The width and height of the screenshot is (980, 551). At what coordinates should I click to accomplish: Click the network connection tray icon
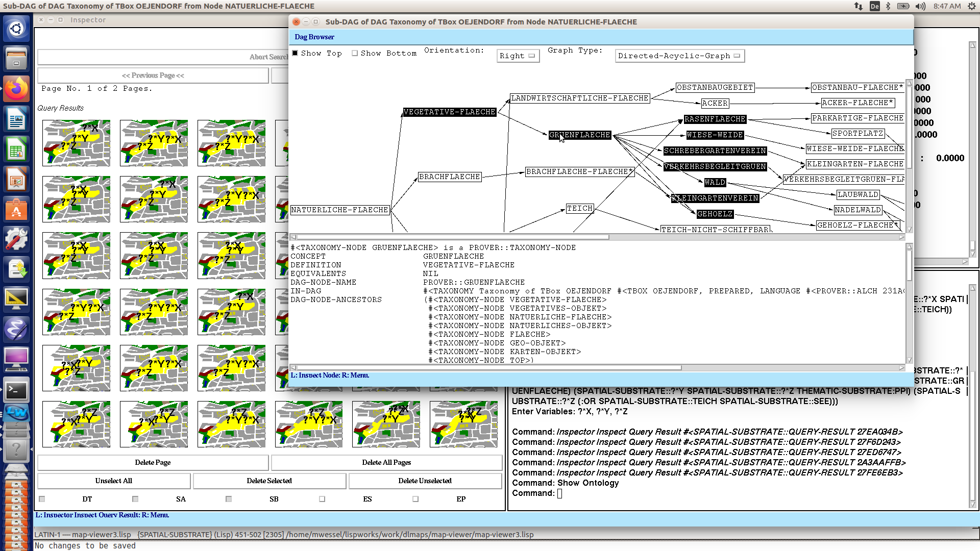[x=859, y=6]
